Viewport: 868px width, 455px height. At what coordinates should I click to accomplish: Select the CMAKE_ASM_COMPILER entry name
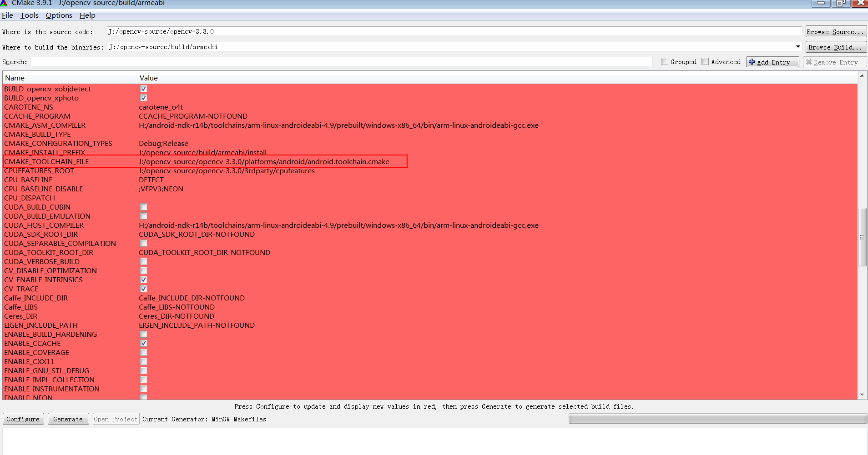click(x=45, y=125)
